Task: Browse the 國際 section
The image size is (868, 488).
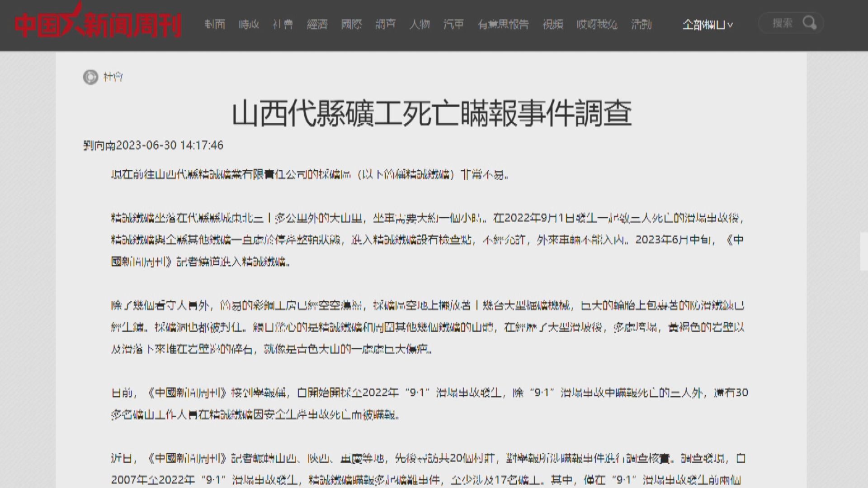Action: pyautogui.click(x=352, y=25)
